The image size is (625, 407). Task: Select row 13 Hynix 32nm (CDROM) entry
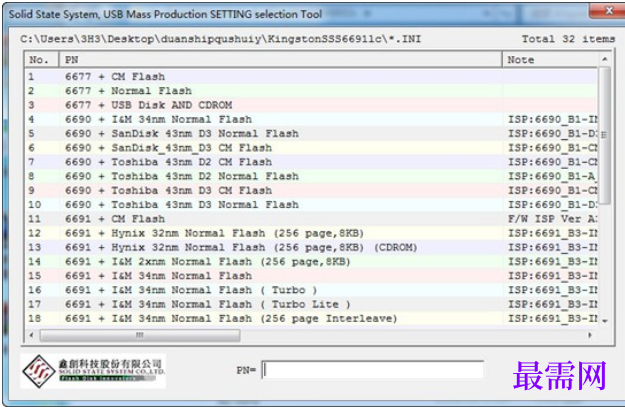[311, 247]
